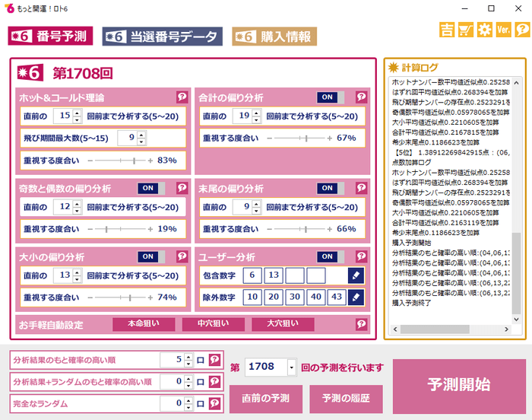Open help for ホット&コールド理論
The image size is (532, 420).
(x=182, y=97)
